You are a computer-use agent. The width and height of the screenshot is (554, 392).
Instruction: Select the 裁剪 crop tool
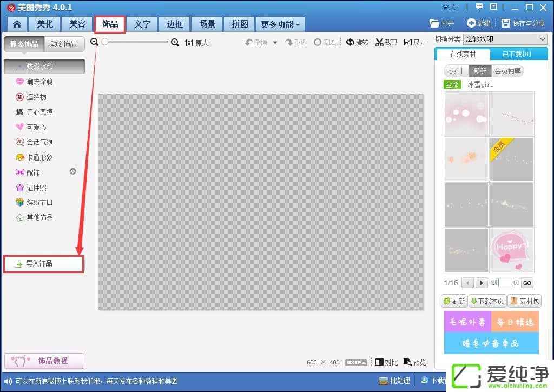tap(386, 42)
